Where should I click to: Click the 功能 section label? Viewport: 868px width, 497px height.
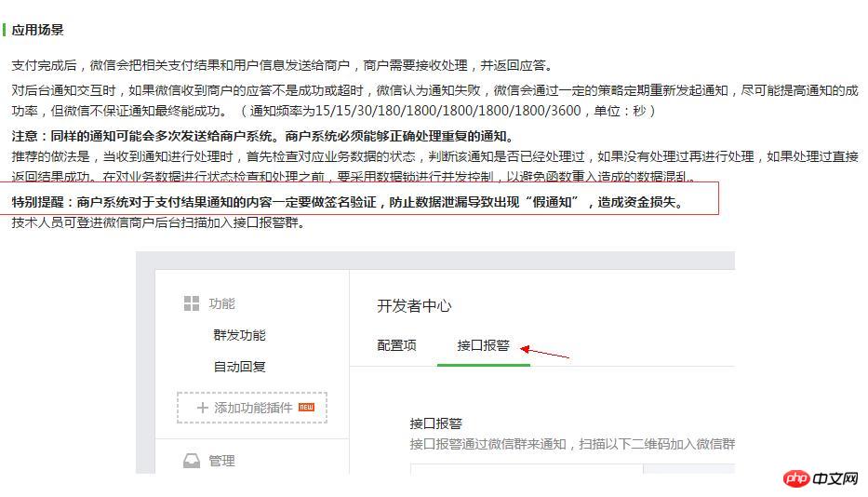222,303
